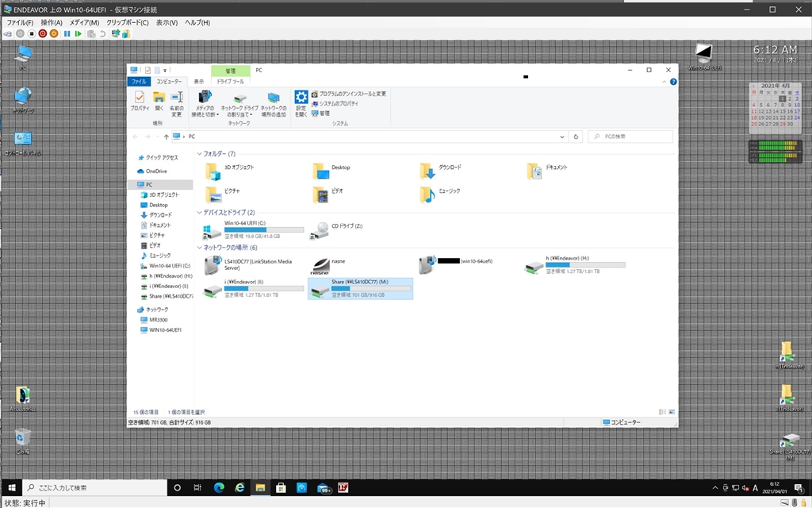Click the 名前の変更 ribbon button

pyautogui.click(x=177, y=104)
